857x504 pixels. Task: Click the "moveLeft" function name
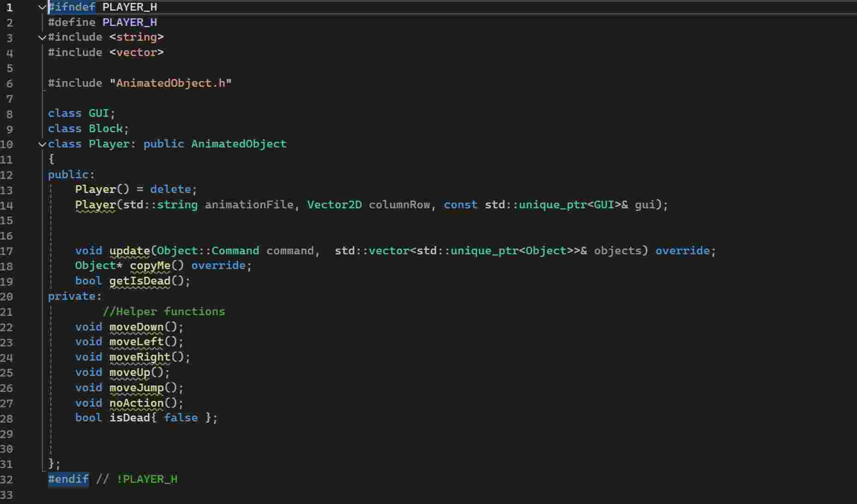coord(136,342)
